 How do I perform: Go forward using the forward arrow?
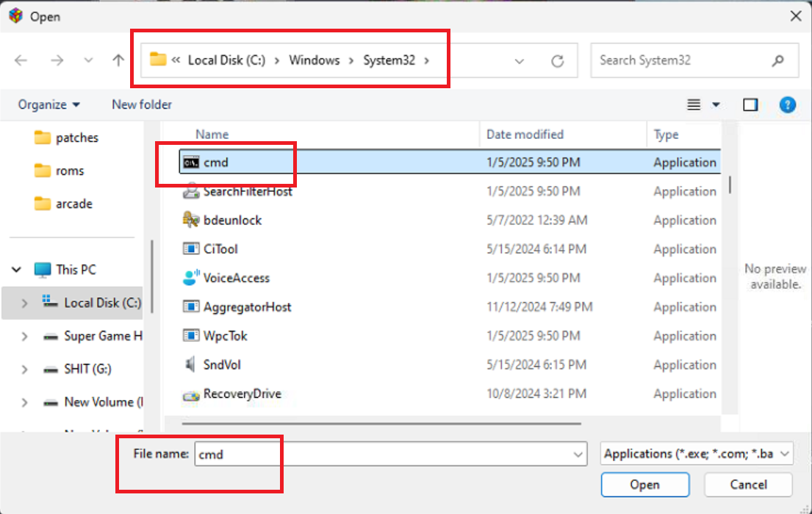pos(57,60)
